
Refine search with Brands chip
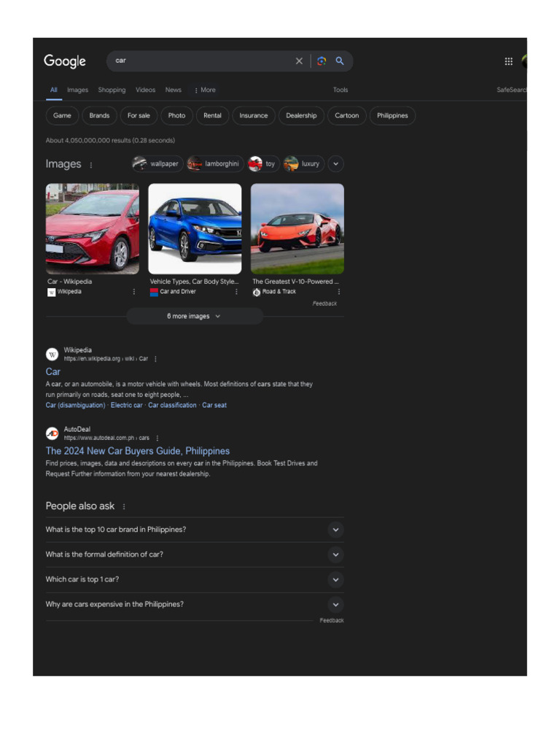click(99, 116)
